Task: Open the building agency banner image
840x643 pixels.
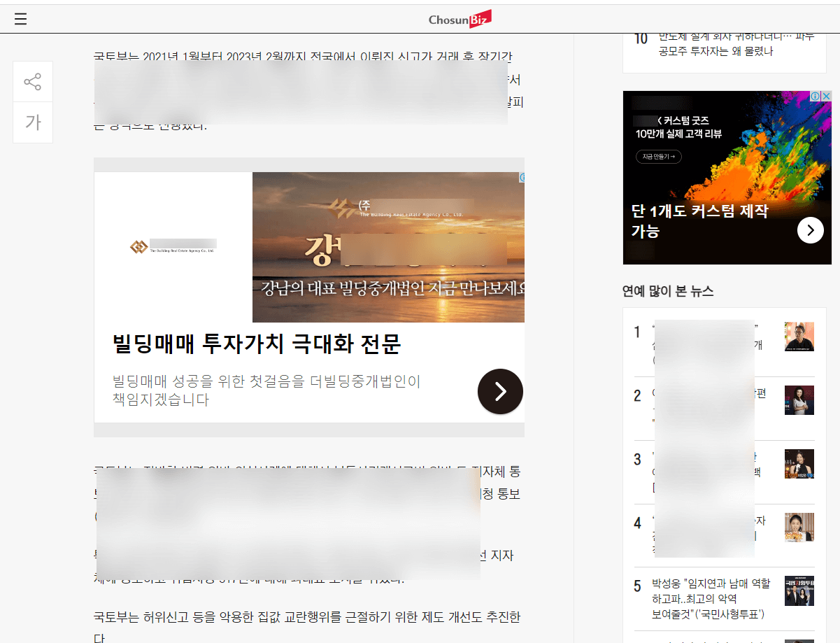Action: click(387, 247)
